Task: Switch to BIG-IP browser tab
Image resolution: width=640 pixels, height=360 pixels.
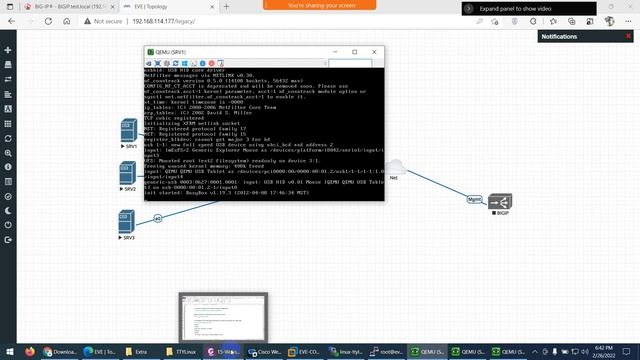Action: pos(69,7)
